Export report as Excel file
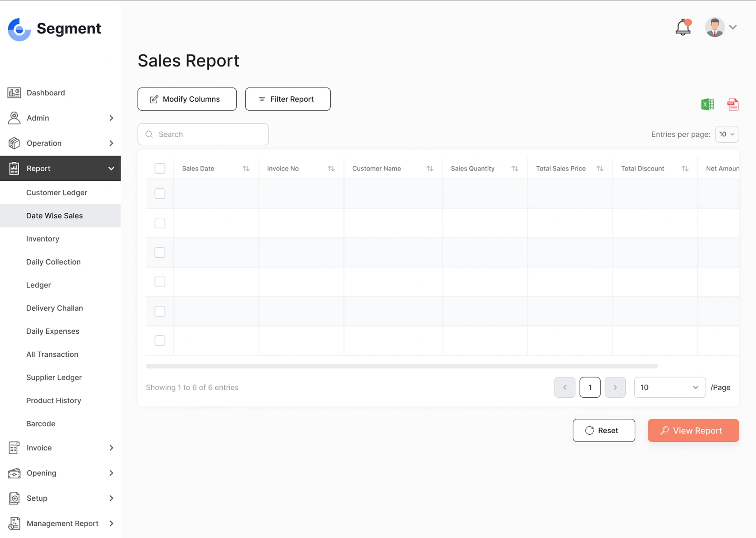Screen dimensions: 756x538 (x=708, y=105)
